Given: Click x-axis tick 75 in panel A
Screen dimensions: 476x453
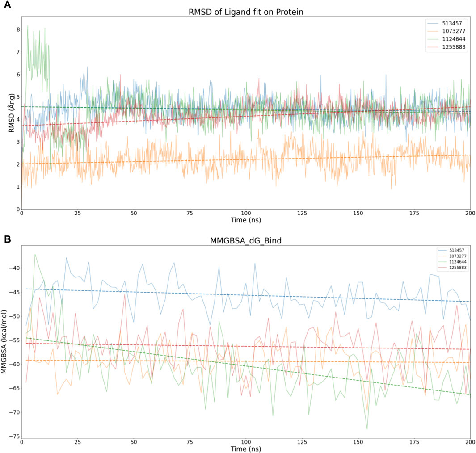Looking at the screenshot, I should pos(190,213).
